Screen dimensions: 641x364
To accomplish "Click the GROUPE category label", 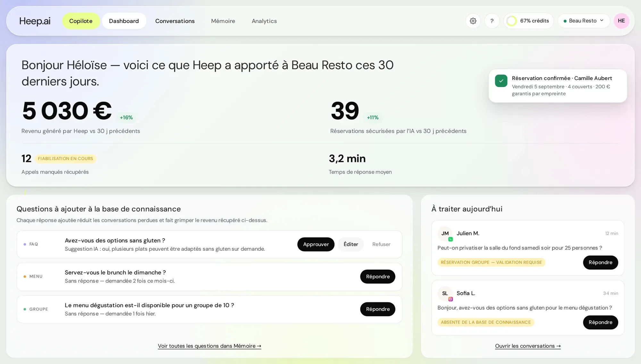I will pos(38,309).
